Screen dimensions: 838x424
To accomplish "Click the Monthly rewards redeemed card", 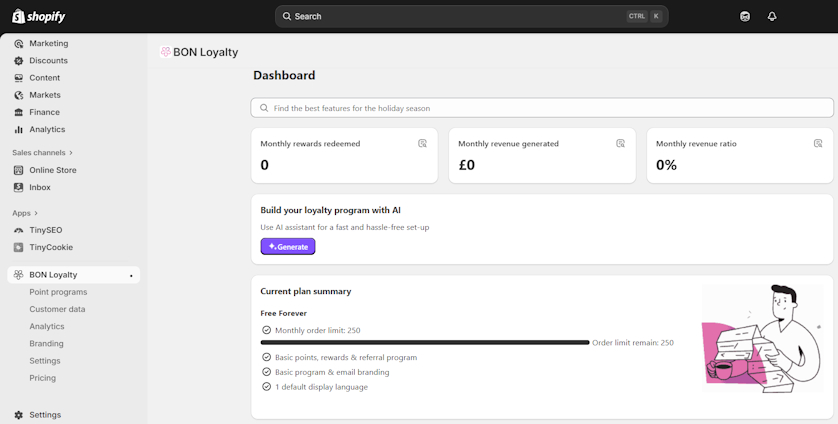I will tap(344, 156).
